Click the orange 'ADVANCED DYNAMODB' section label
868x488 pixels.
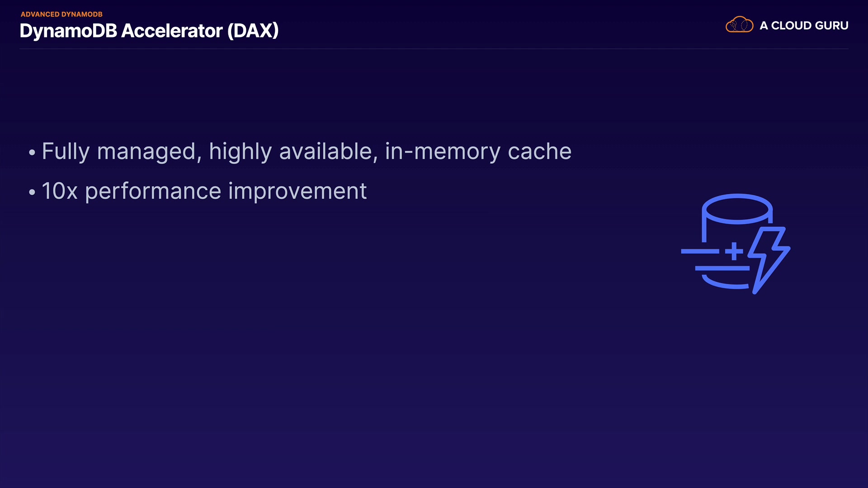(61, 14)
